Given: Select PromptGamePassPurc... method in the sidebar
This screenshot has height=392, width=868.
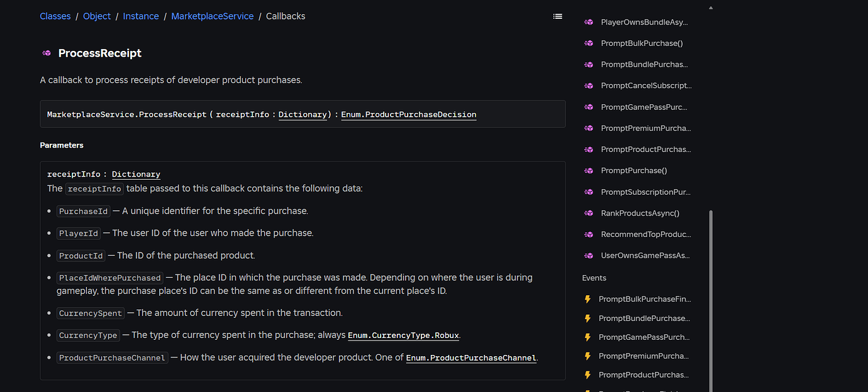Looking at the screenshot, I should coord(644,107).
